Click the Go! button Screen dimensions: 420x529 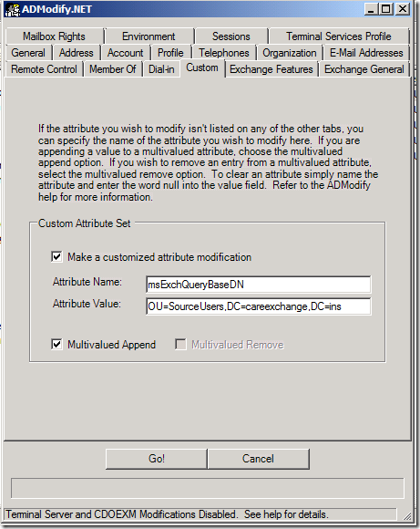coord(157,459)
